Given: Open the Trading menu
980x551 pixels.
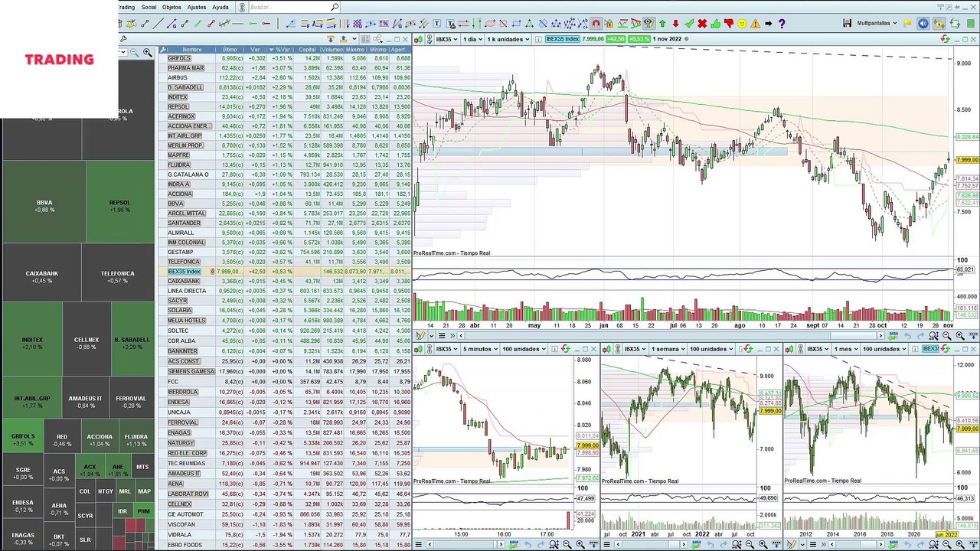Looking at the screenshot, I should pyautogui.click(x=126, y=8).
